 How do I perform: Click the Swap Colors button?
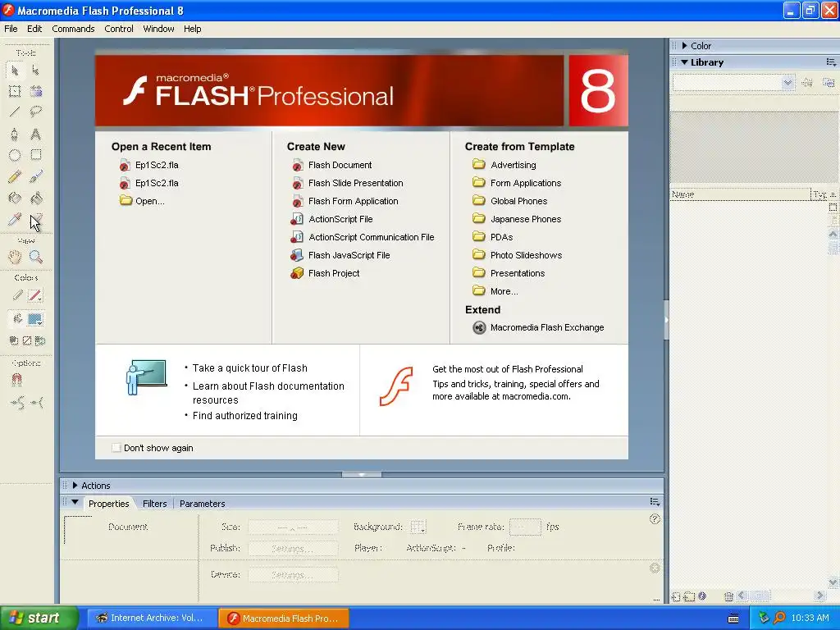coord(39,340)
